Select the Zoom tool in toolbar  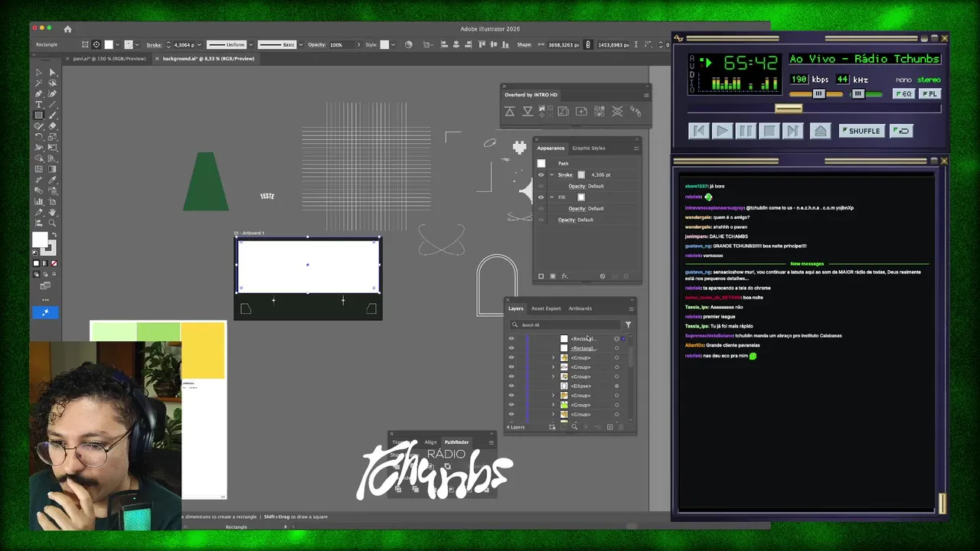[52, 223]
